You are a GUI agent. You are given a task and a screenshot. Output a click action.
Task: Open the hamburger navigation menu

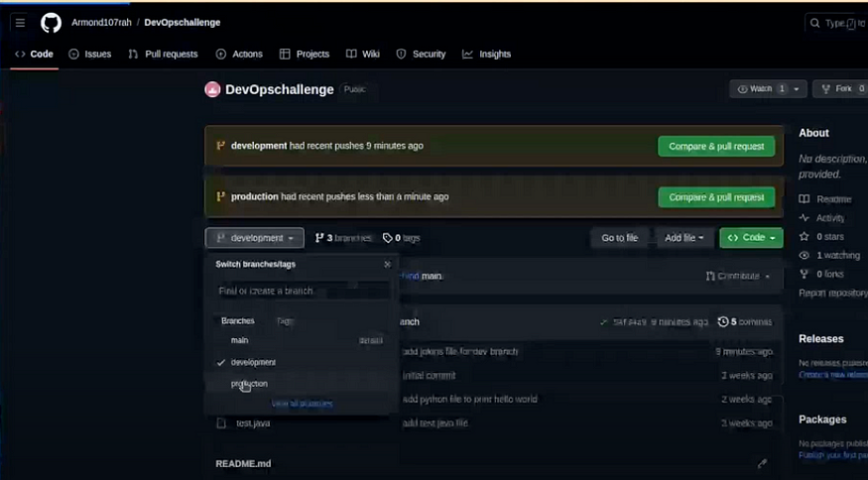pos(21,23)
